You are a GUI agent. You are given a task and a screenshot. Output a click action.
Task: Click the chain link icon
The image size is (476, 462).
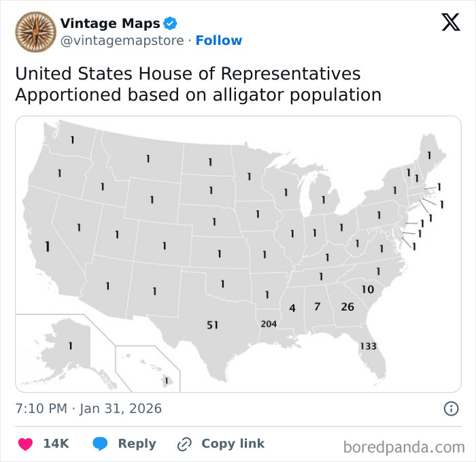[x=184, y=444]
